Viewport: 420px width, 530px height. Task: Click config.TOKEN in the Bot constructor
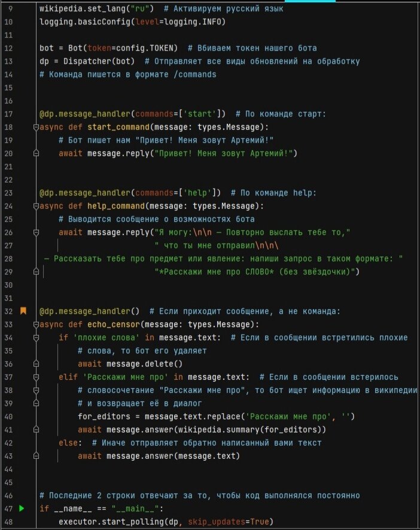145,48
